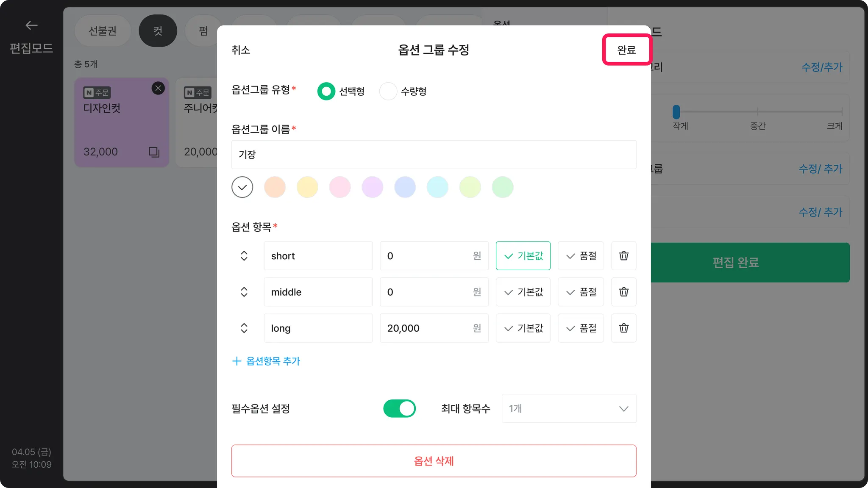Toggle off the 필수옵션 설정 switch
Image resolution: width=868 pixels, height=488 pixels.
point(399,408)
